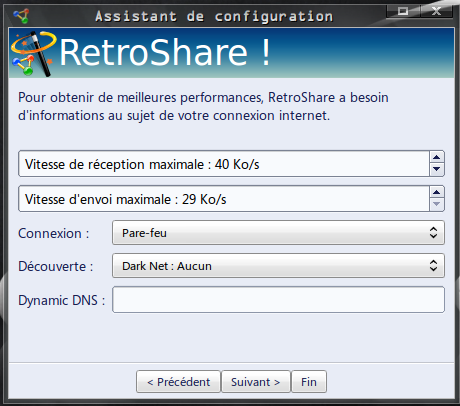Open the Connexion dropdown showing Pare-feu

click(x=278, y=233)
